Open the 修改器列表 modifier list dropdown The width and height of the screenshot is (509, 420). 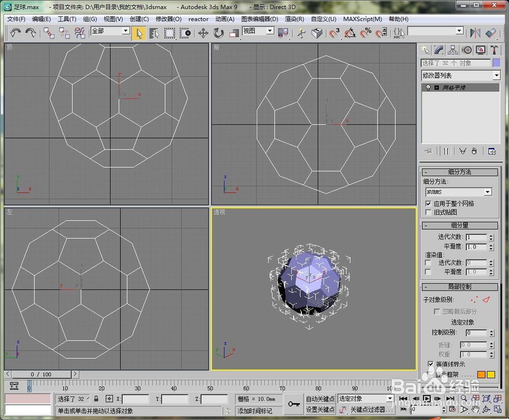coord(496,76)
